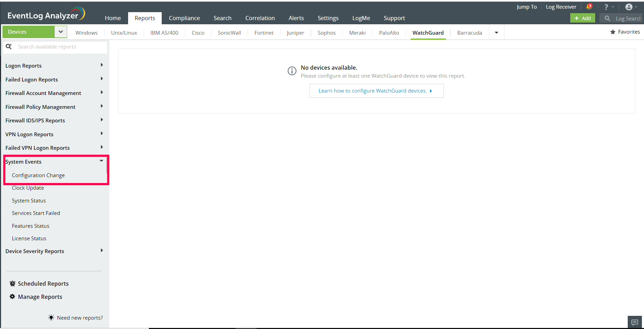
Task: Click the notification bell icon
Action: click(589, 7)
